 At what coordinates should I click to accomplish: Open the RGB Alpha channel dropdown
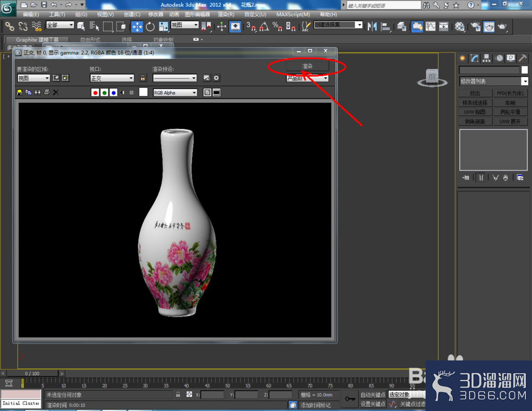[175, 93]
